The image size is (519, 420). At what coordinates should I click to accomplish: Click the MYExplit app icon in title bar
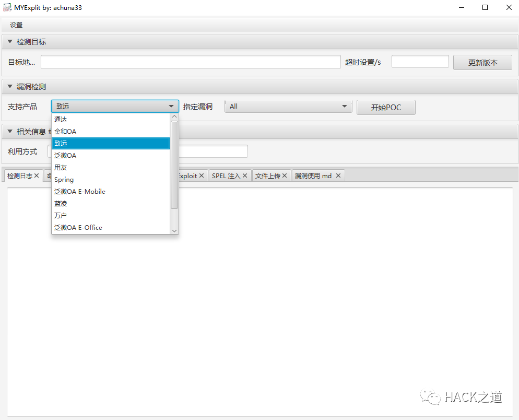pyautogui.click(x=7, y=7)
